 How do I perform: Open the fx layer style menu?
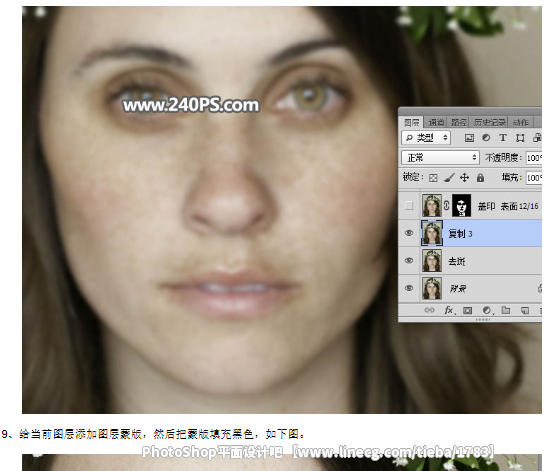[449, 310]
